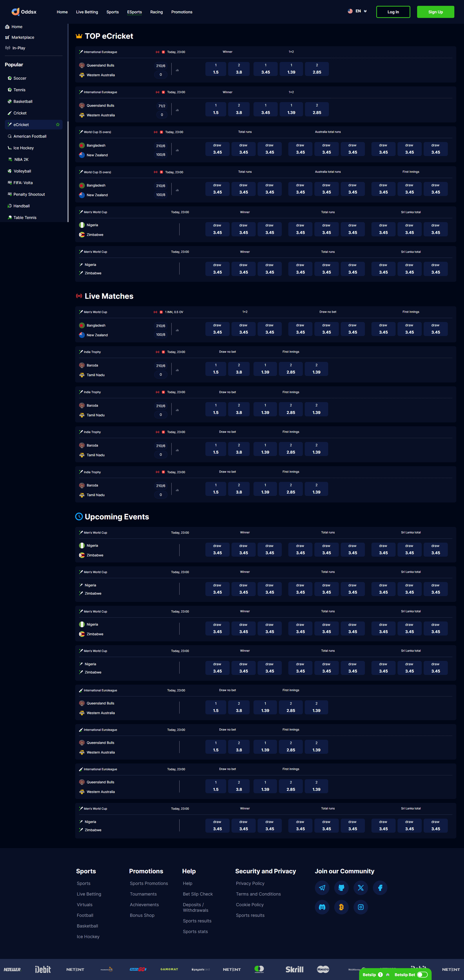Viewport: 464px width, 980px height.
Task: Select the Volleyball icon in sidebar
Action: (10, 171)
